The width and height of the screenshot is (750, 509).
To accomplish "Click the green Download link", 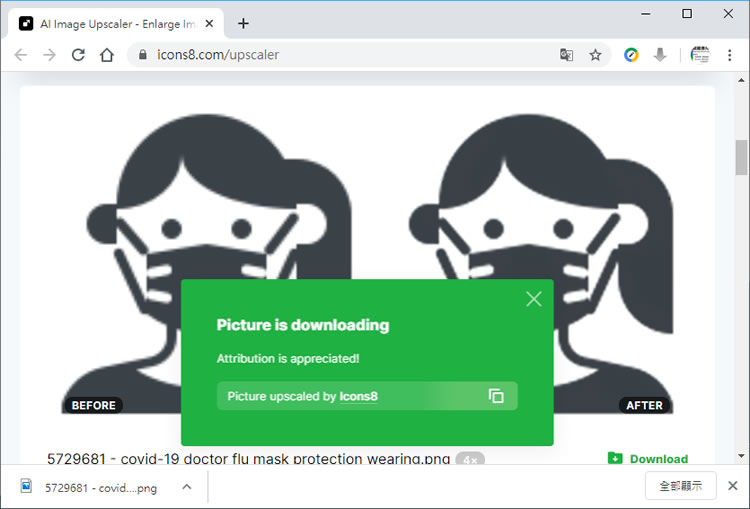I will click(x=648, y=459).
